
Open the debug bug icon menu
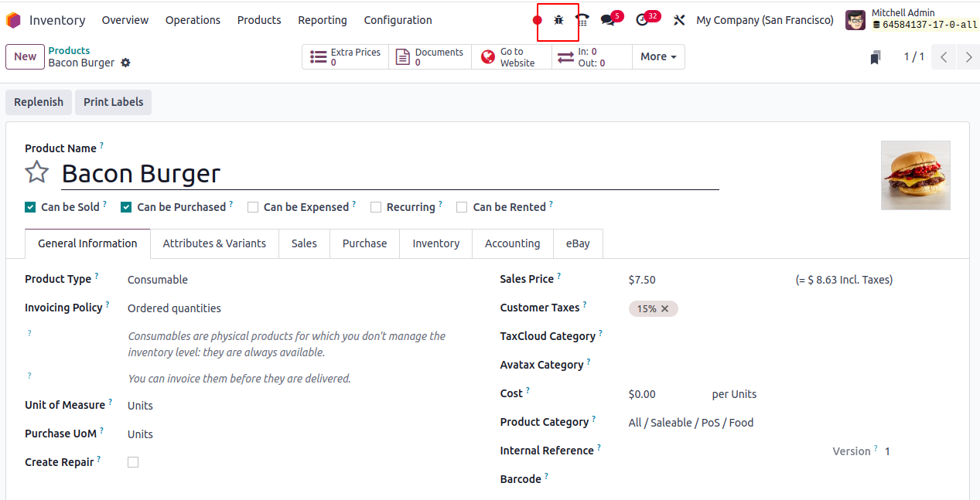point(558,20)
